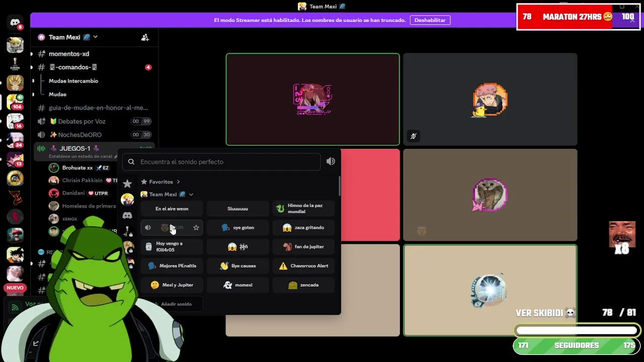Preview the hovered sound via its speaker icon

(x=148, y=228)
